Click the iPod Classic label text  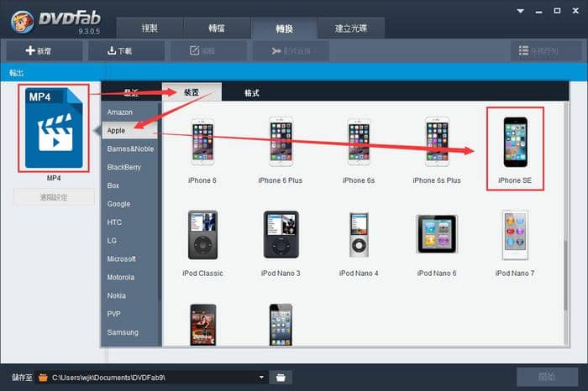[x=202, y=273]
